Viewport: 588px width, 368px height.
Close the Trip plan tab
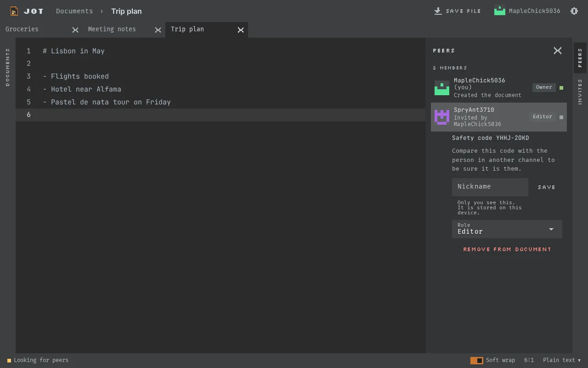pyautogui.click(x=241, y=30)
